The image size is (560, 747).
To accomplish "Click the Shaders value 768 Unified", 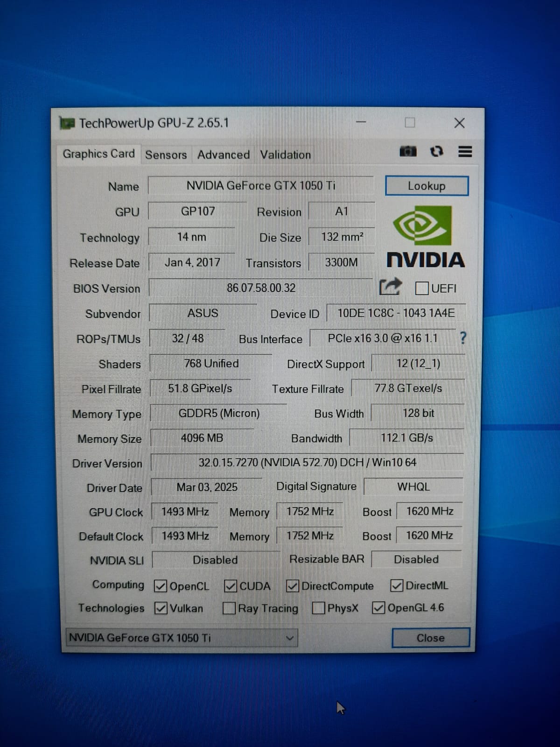I will coord(211,363).
